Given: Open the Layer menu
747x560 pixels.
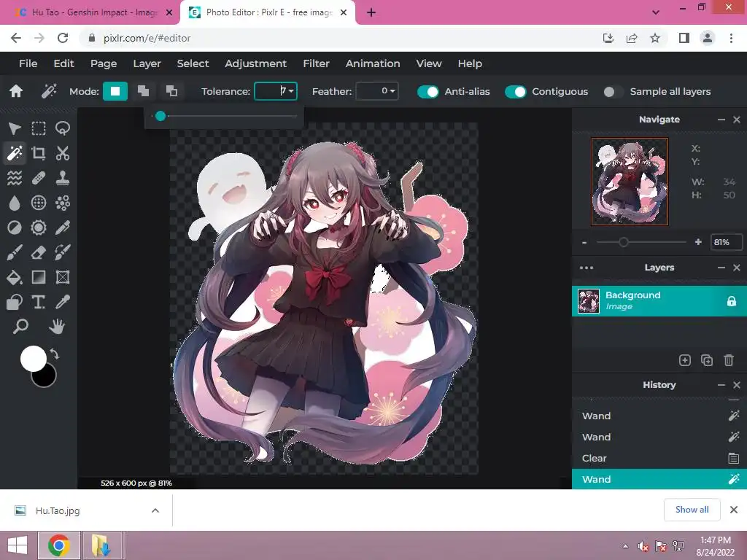Looking at the screenshot, I should click(147, 63).
